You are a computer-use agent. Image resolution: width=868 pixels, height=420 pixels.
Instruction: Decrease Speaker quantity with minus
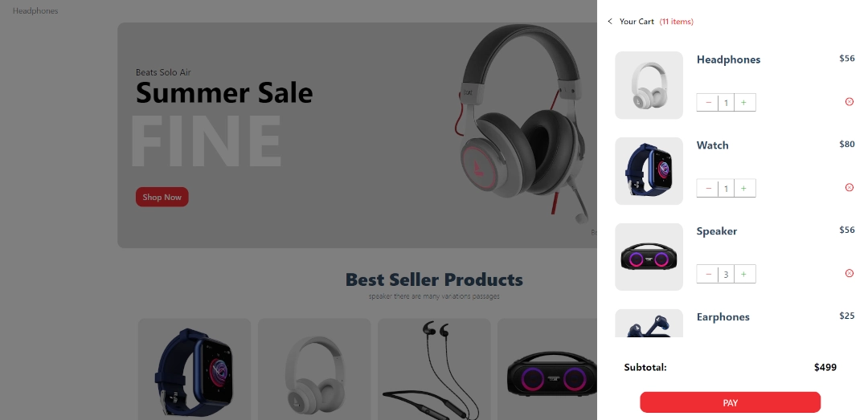point(708,274)
